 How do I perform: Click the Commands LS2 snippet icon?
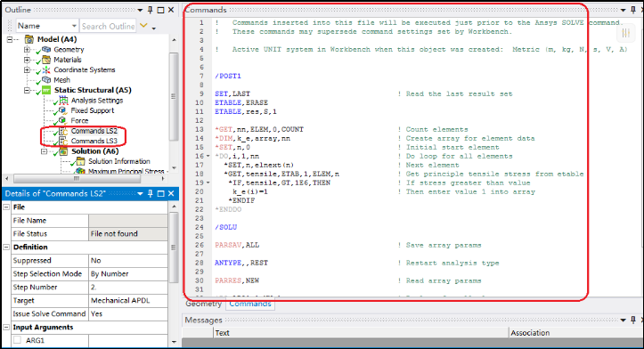(x=63, y=131)
